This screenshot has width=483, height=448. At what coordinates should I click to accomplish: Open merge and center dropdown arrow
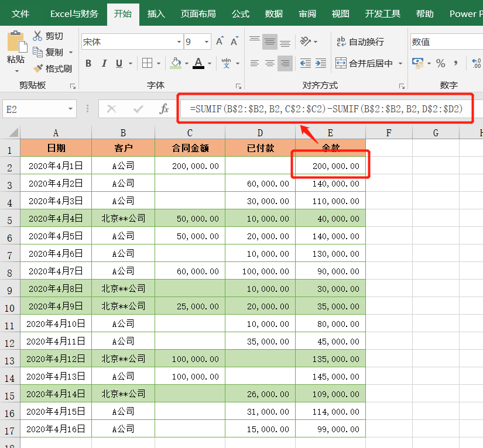pyautogui.click(x=400, y=64)
